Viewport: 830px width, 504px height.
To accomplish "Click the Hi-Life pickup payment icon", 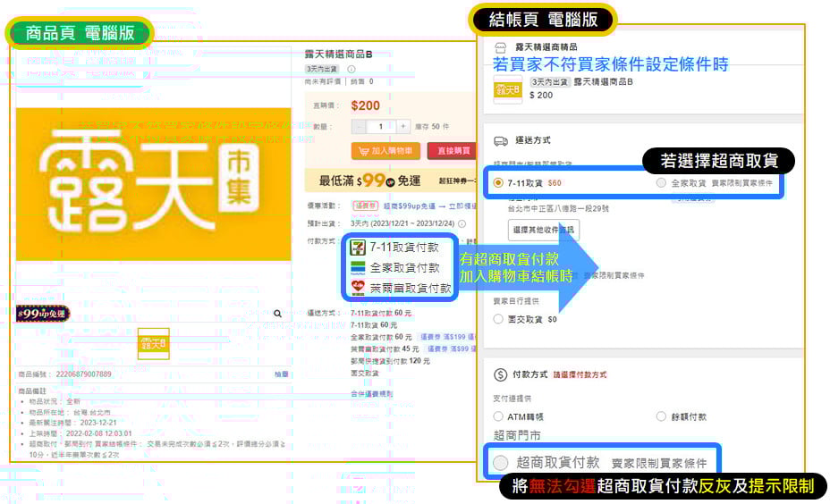I will (358, 288).
